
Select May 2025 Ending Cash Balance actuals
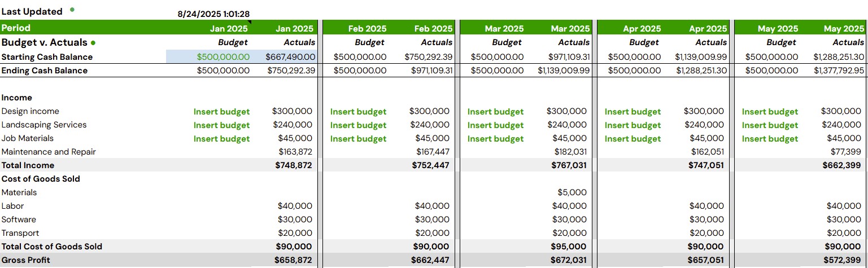pyautogui.click(x=839, y=71)
